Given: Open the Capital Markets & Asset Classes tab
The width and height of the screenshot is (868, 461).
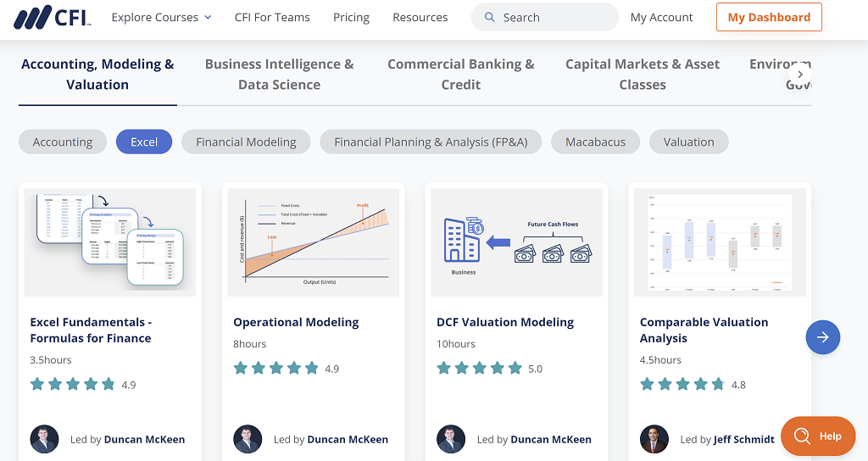Looking at the screenshot, I should (x=643, y=75).
